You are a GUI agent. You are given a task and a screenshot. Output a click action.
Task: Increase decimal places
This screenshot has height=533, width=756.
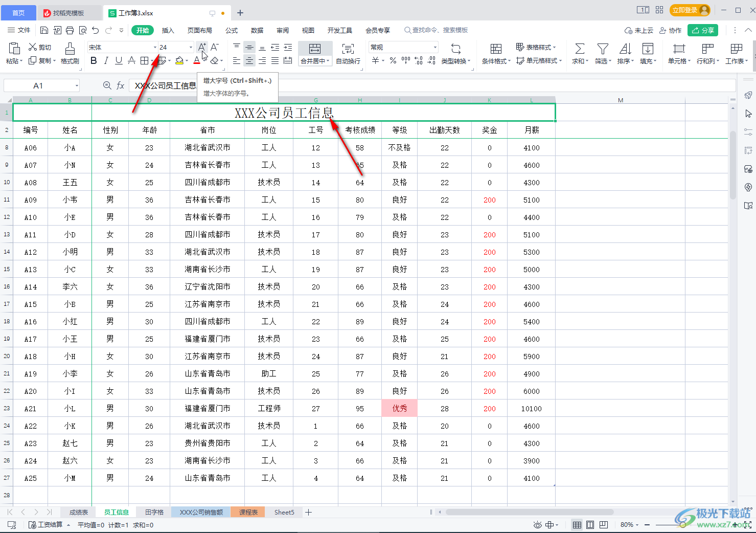coord(418,61)
